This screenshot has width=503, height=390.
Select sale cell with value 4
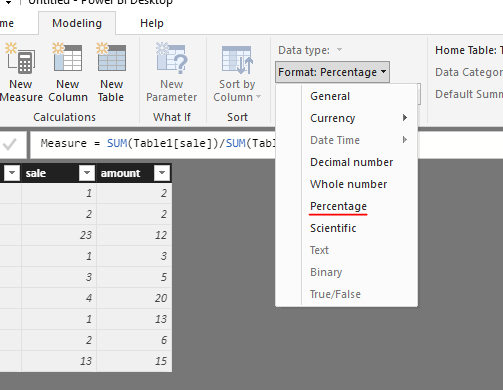pos(59,298)
